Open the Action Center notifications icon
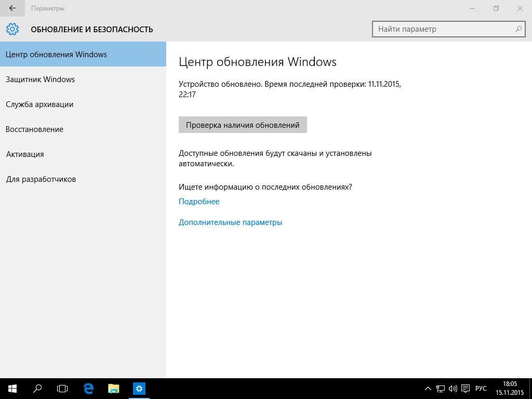Viewport: 532px width, 399px height. coord(465,389)
